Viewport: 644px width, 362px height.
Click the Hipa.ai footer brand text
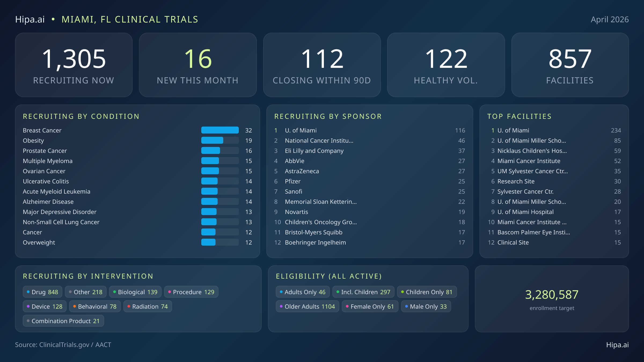tap(617, 345)
